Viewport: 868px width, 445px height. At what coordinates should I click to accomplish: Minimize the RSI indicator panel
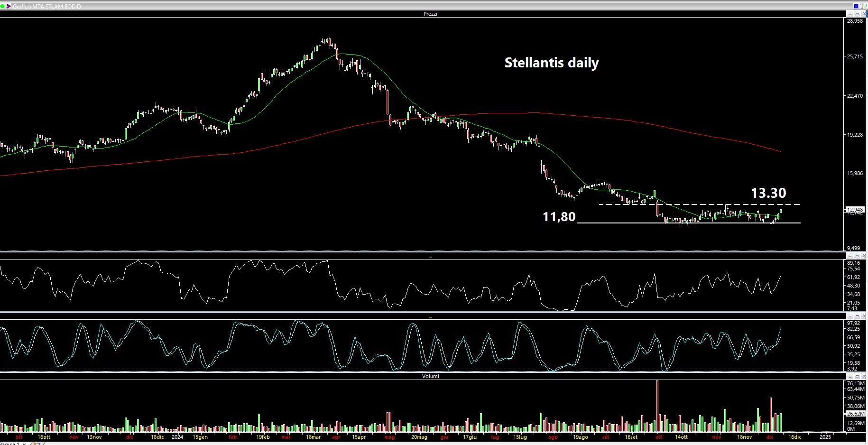850,256
